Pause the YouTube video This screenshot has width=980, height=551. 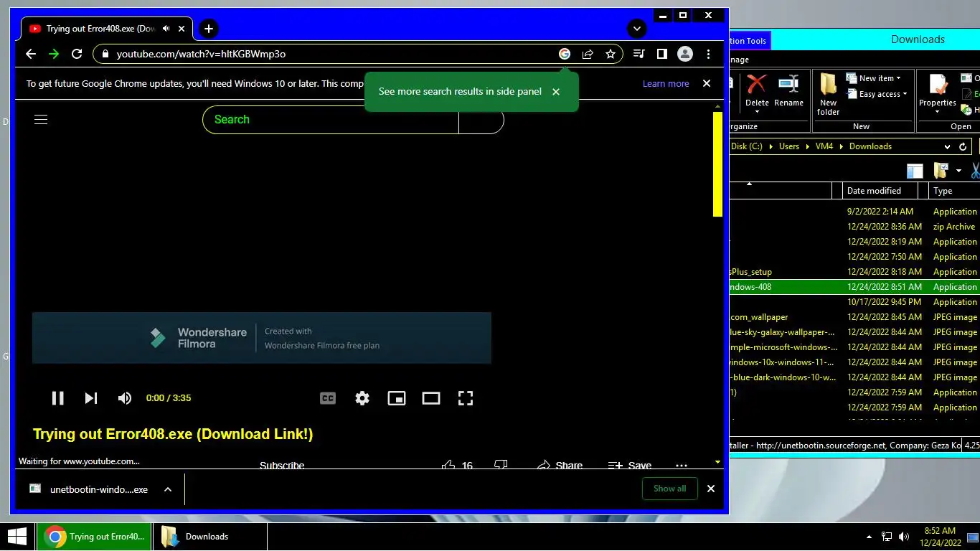57,398
